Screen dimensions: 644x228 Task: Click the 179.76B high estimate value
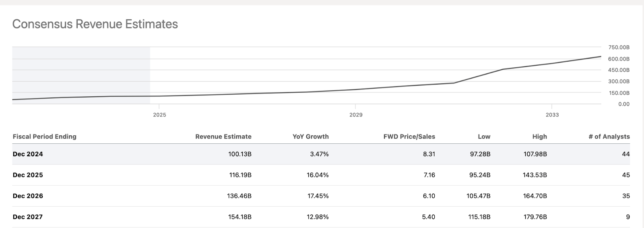coord(535,217)
